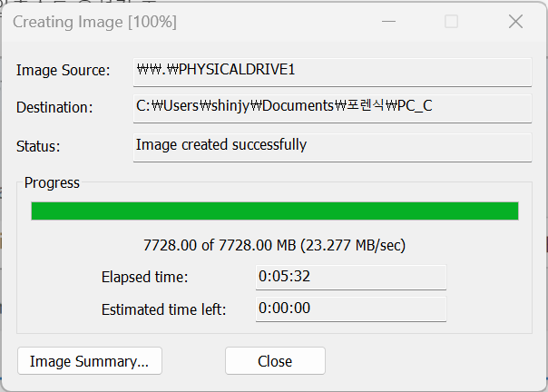Click the Destination: label
Screen dimensions: 548x392
click(x=54, y=107)
